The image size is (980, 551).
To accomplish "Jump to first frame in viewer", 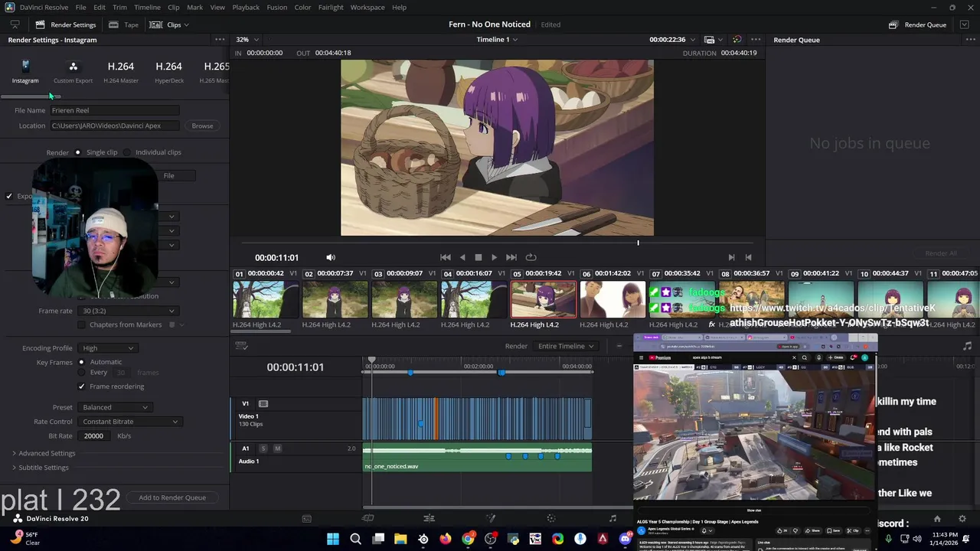I will click(x=445, y=257).
